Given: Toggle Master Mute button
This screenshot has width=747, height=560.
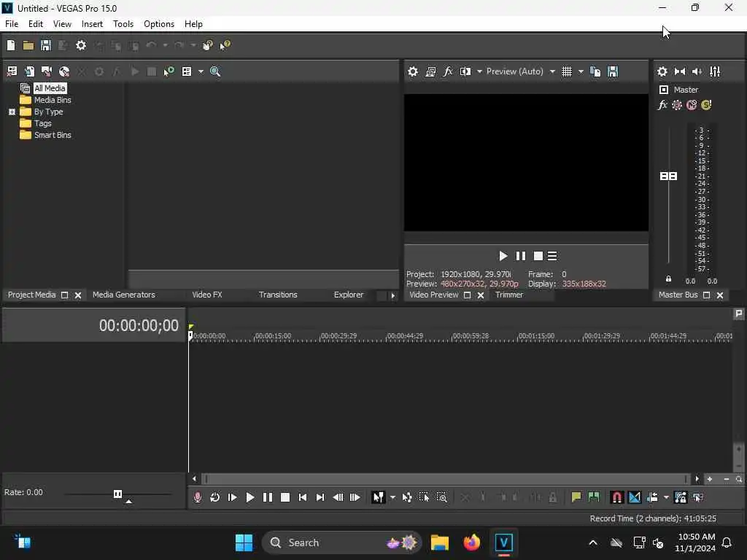Looking at the screenshot, I should point(692,105).
